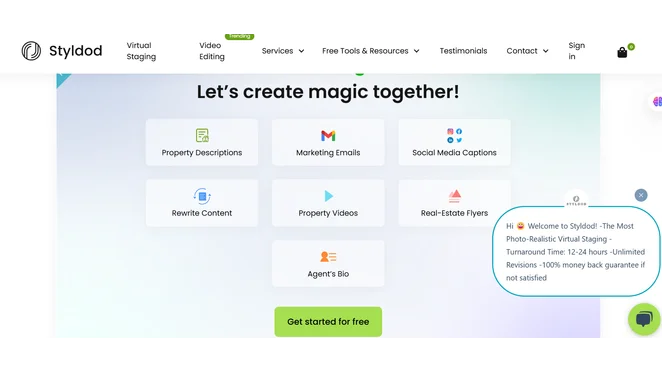Screen dimensions: 662x372
Task: Expand Free Tools & Resources chevron
Action: tap(416, 51)
